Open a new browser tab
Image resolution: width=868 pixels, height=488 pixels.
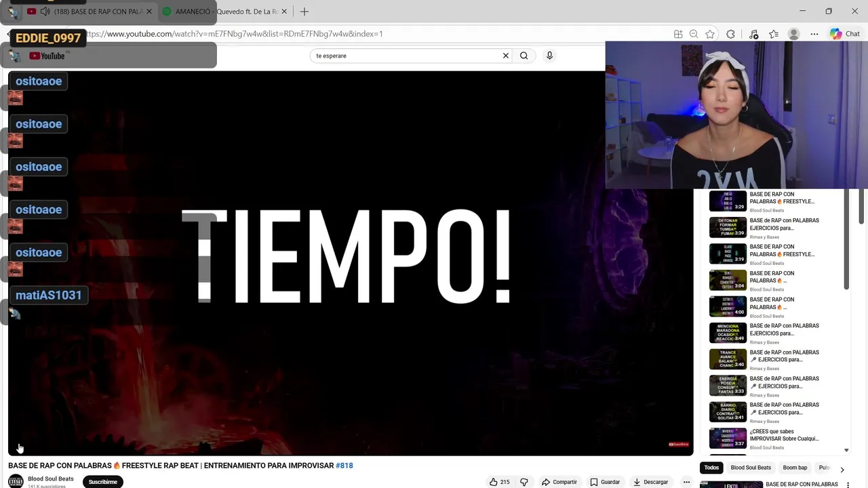[304, 12]
